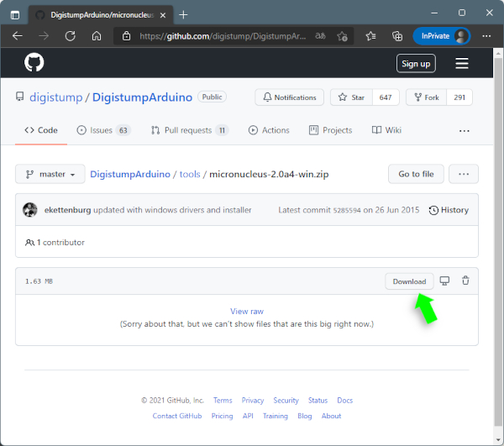Open the Docs footer link
504x446 pixels.
(x=345, y=401)
